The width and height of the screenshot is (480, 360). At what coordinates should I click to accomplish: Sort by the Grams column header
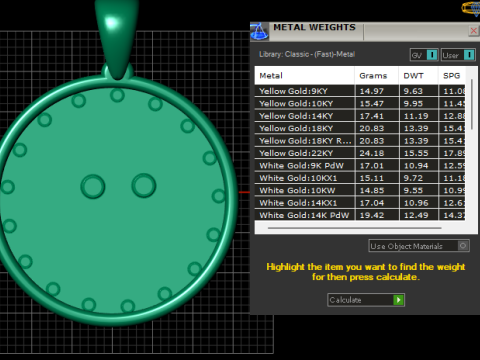point(377,76)
